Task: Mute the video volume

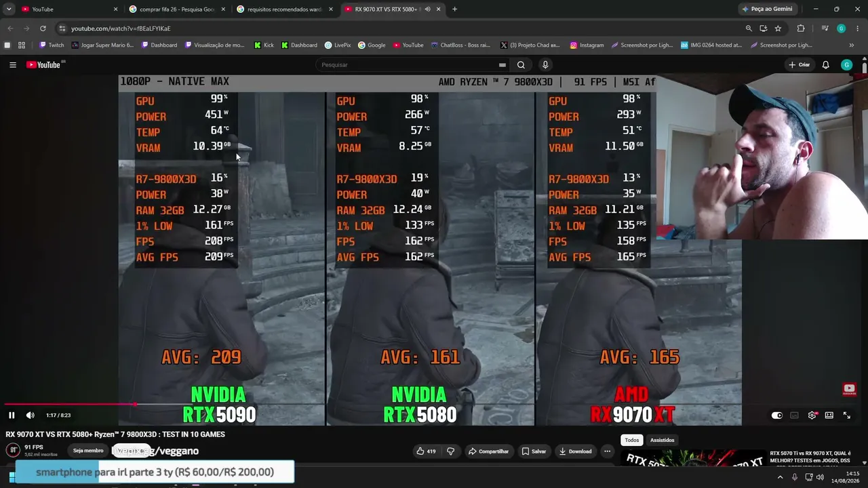Action: (30, 415)
